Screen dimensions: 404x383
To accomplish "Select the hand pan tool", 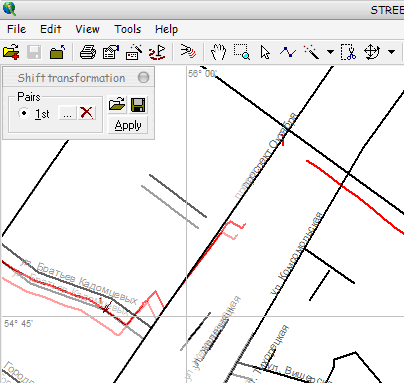I will click(218, 52).
